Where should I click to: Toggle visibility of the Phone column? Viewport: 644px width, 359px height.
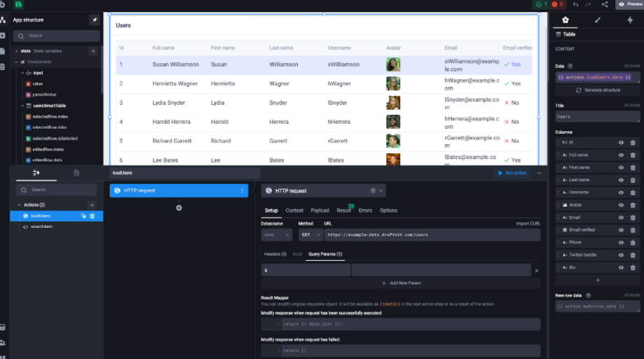[621, 242]
